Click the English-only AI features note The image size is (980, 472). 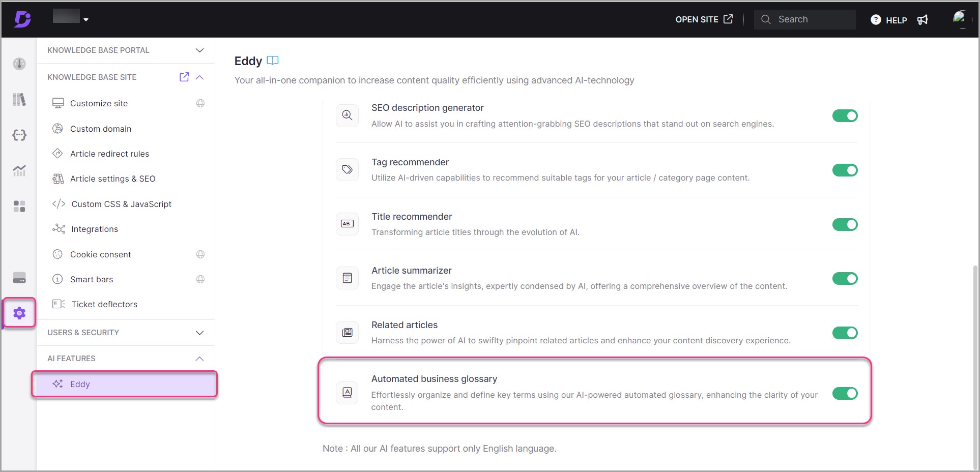(x=440, y=449)
